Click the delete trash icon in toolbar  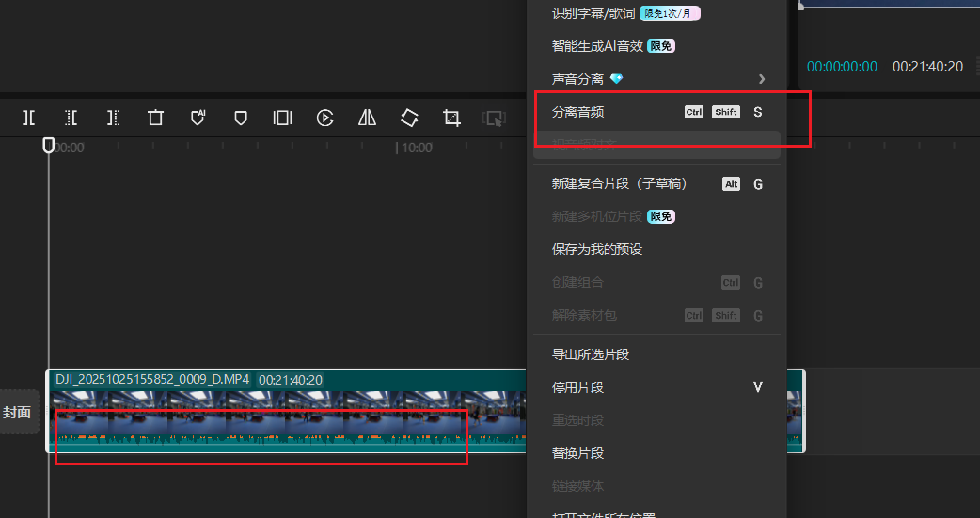point(155,118)
